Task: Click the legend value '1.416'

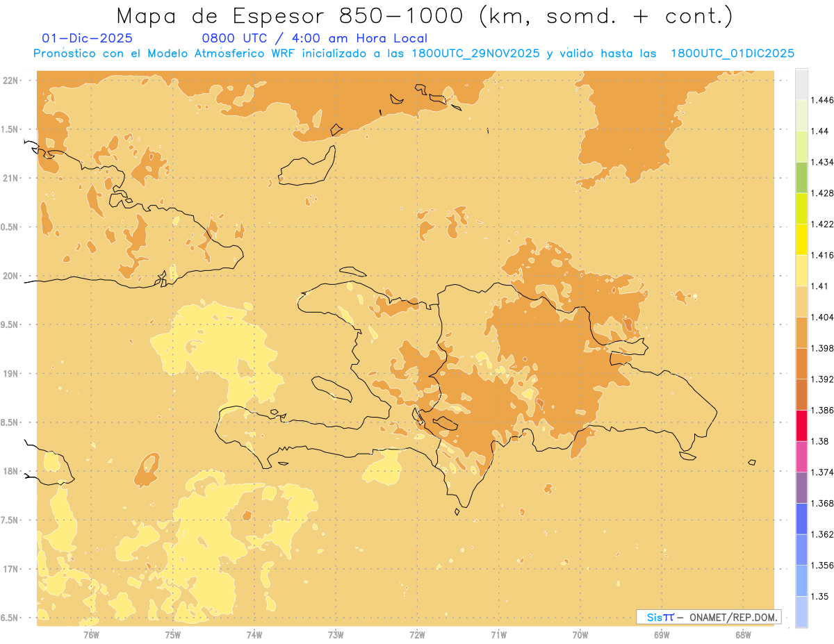Action: pyautogui.click(x=822, y=255)
